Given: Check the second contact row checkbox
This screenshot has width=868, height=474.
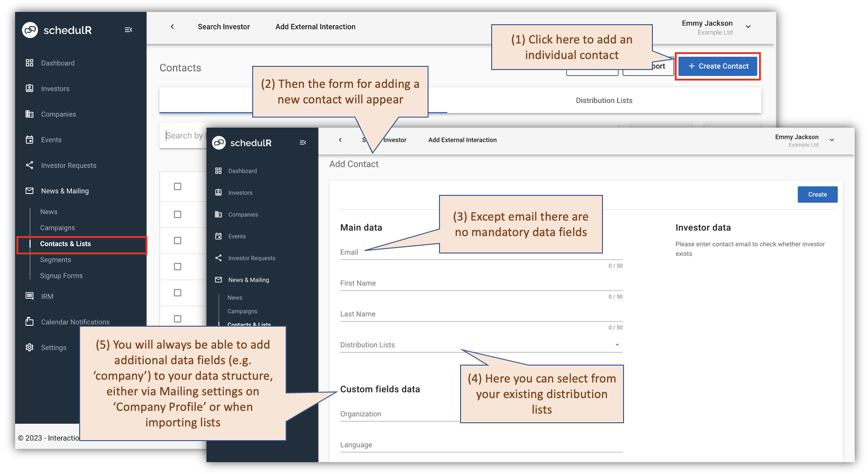Looking at the screenshot, I should (x=177, y=214).
